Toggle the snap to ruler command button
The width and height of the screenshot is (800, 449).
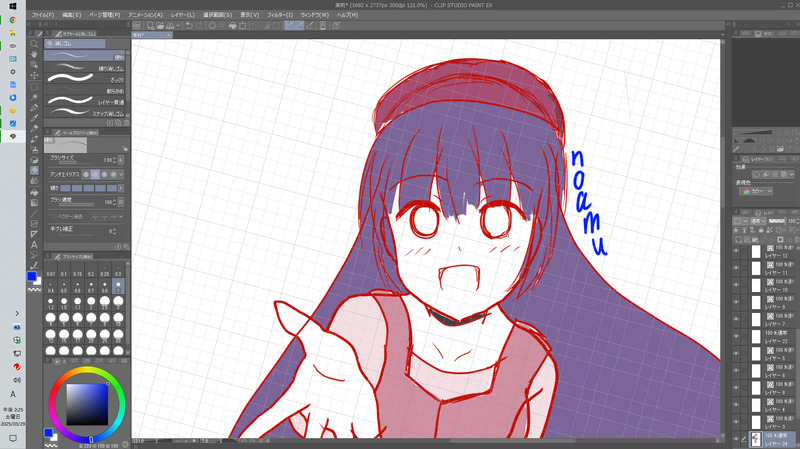(289, 26)
